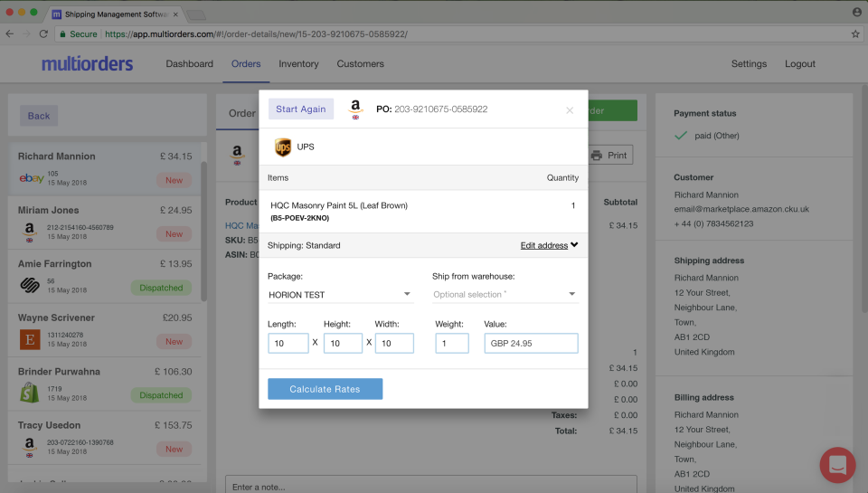Select the Order tab

[x=242, y=113]
